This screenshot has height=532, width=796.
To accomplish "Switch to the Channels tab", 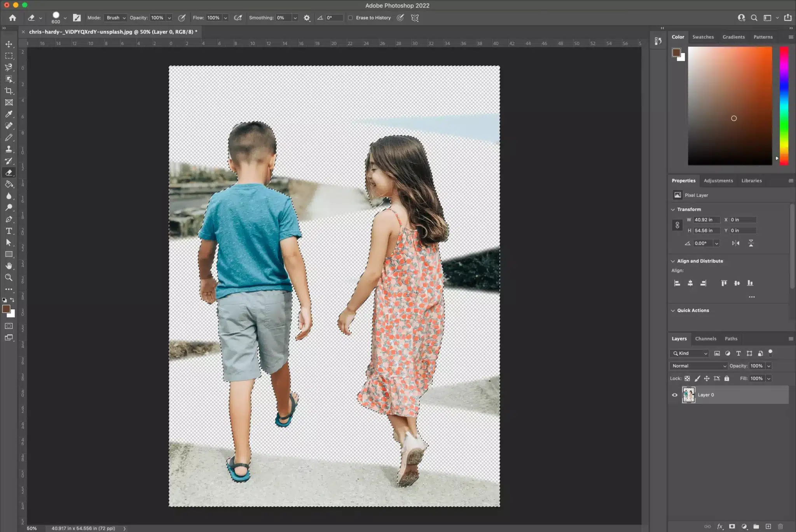I will pos(706,339).
